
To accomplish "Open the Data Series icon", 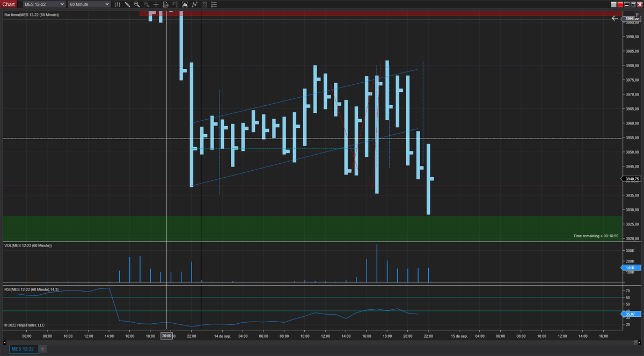I will coord(185,4).
